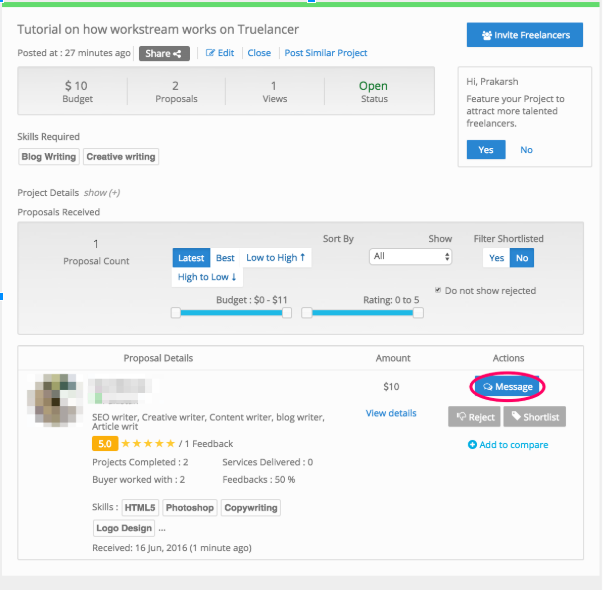Click 'Services Delivered : 0' text
Viewport: 605px width, 590px height.
pos(269,463)
